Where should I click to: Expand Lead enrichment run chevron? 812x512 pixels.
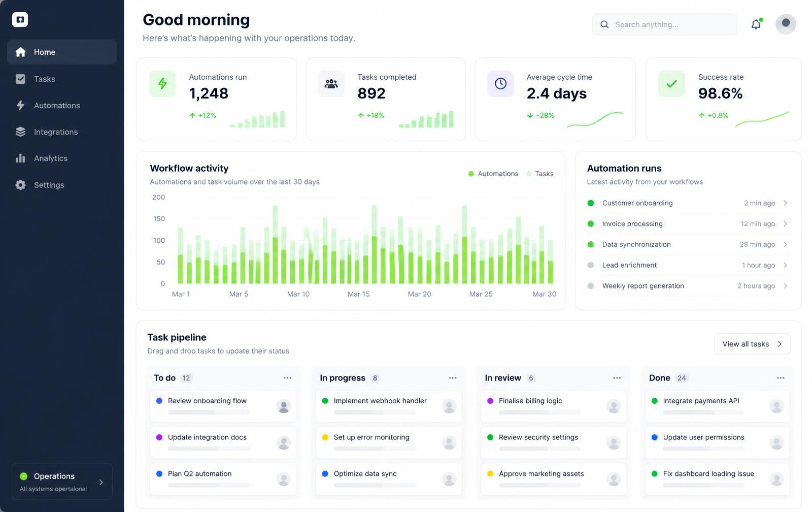pos(785,265)
